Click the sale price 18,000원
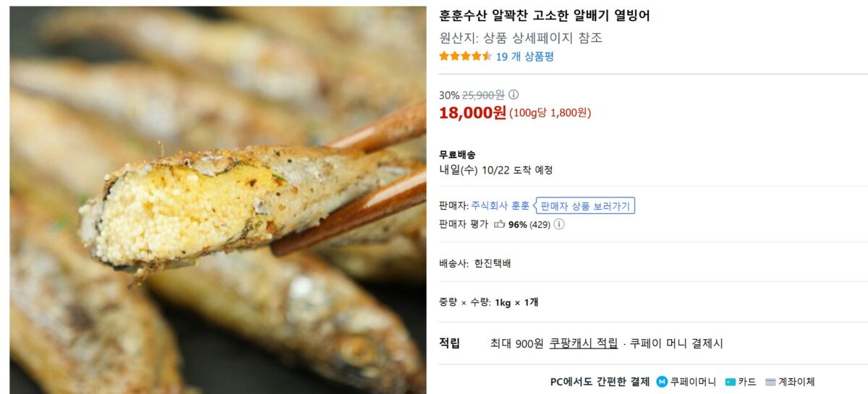Screen dimensions: 868x394 (472, 112)
